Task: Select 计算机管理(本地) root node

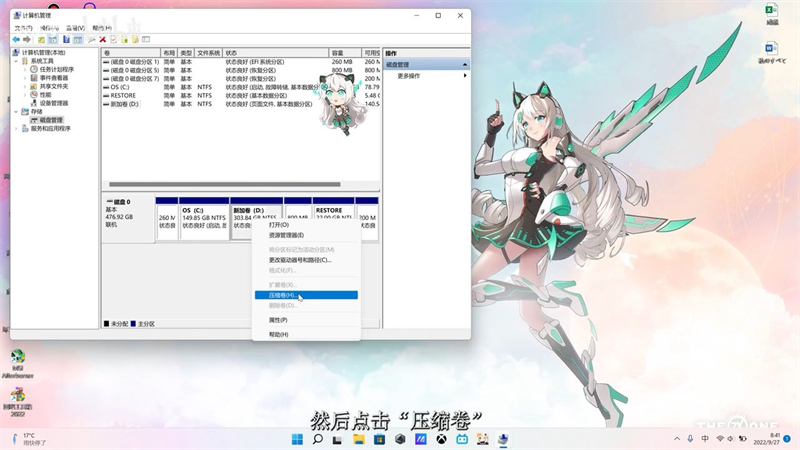Action: pos(43,53)
